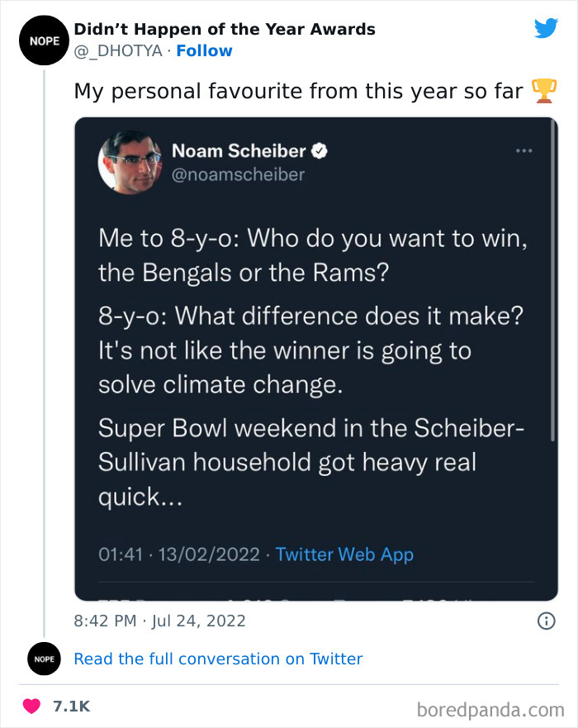The height and width of the screenshot is (728, 578).
Task: Click the NOPE profile avatar at top
Action: [x=44, y=40]
